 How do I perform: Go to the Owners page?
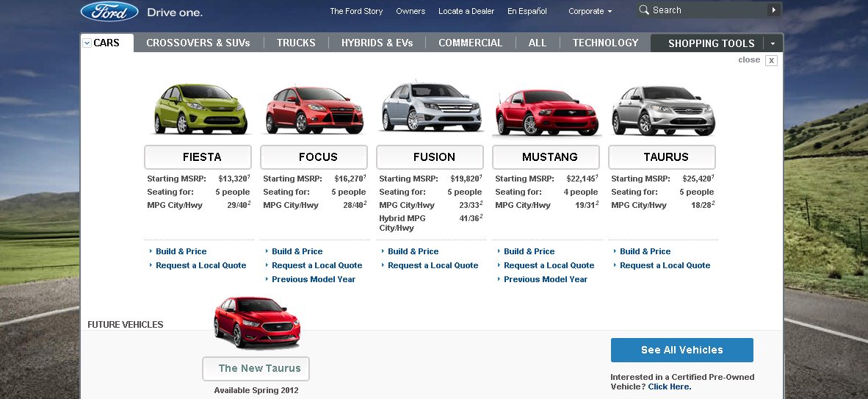(411, 11)
